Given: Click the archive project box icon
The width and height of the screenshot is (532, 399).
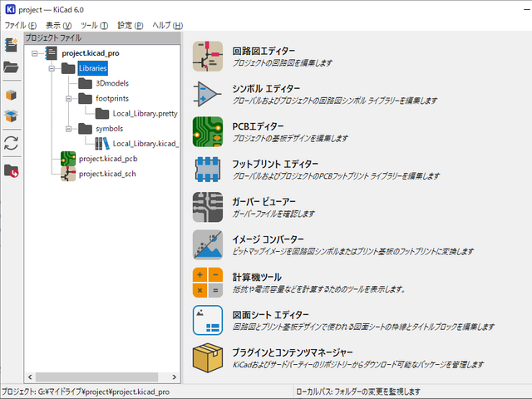Looking at the screenshot, I should [11, 96].
